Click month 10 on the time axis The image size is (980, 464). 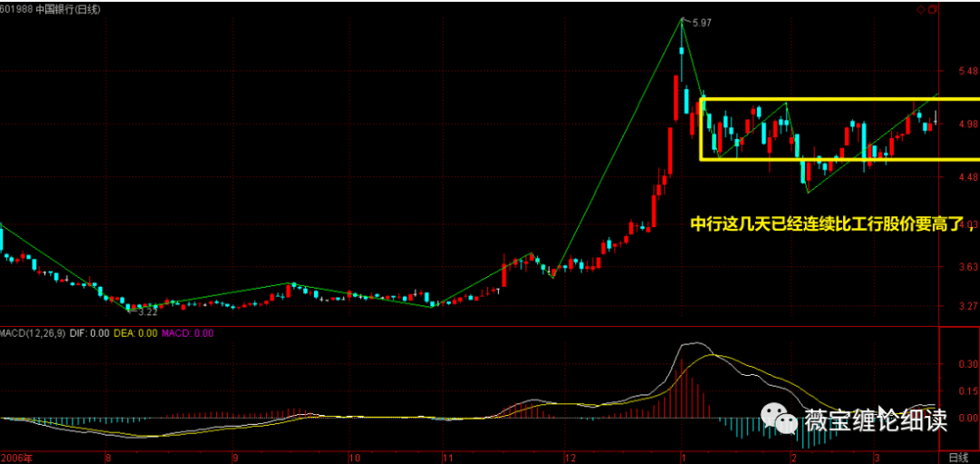pos(354,457)
